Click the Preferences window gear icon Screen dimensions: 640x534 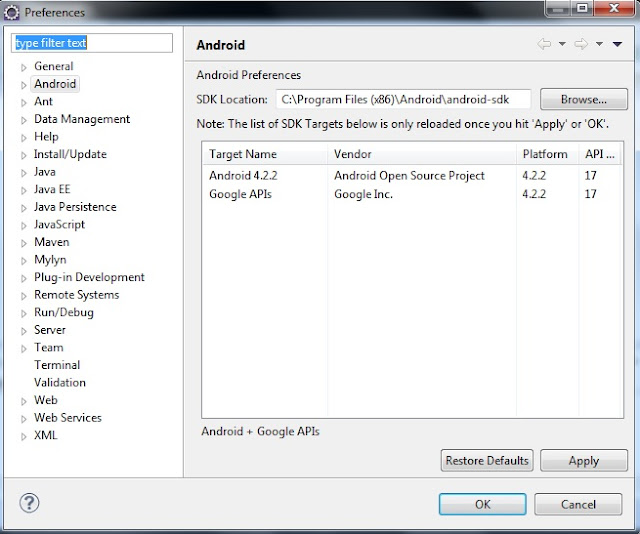click(11, 13)
